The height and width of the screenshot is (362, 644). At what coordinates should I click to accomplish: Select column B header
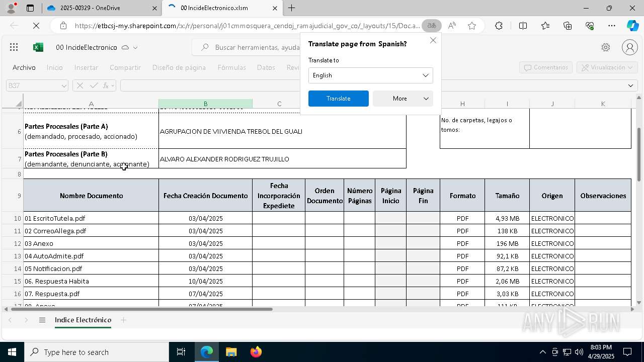tap(205, 104)
